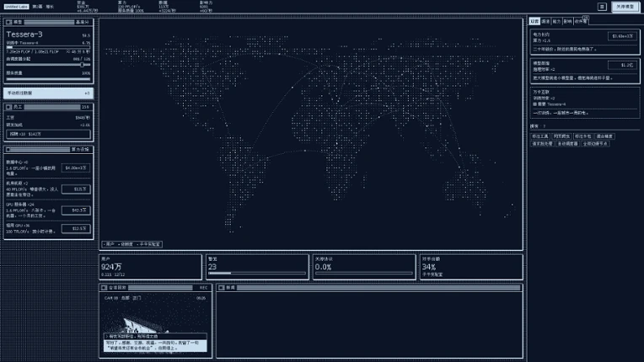Click the 全球边缘节点 owned upgrade chip
Screen dimensions: 644x362
pyautogui.click(x=595, y=144)
